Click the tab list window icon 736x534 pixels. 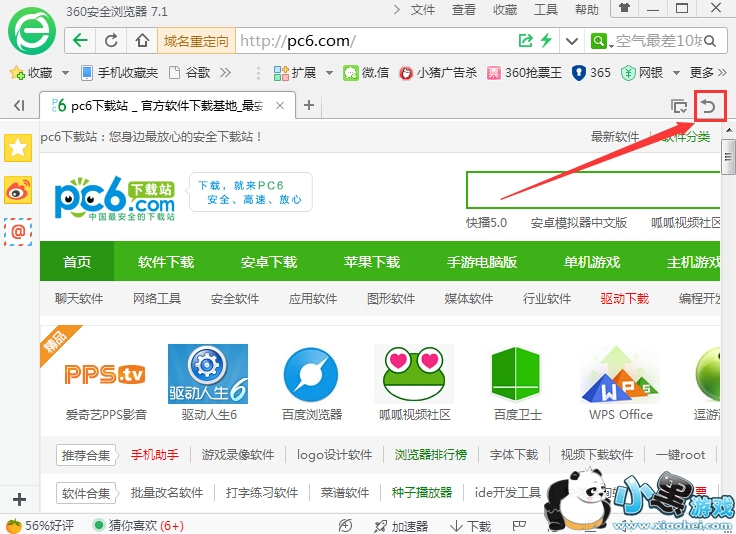[x=679, y=106]
